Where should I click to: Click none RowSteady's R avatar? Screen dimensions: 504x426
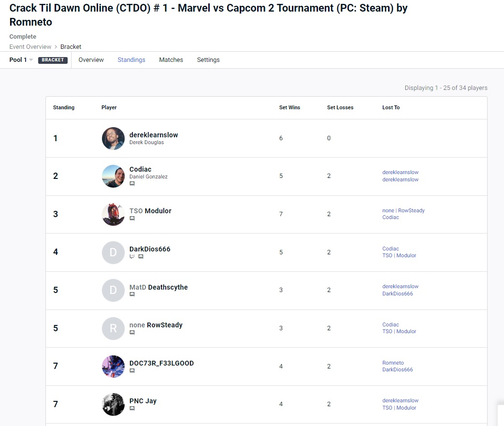tap(113, 328)
